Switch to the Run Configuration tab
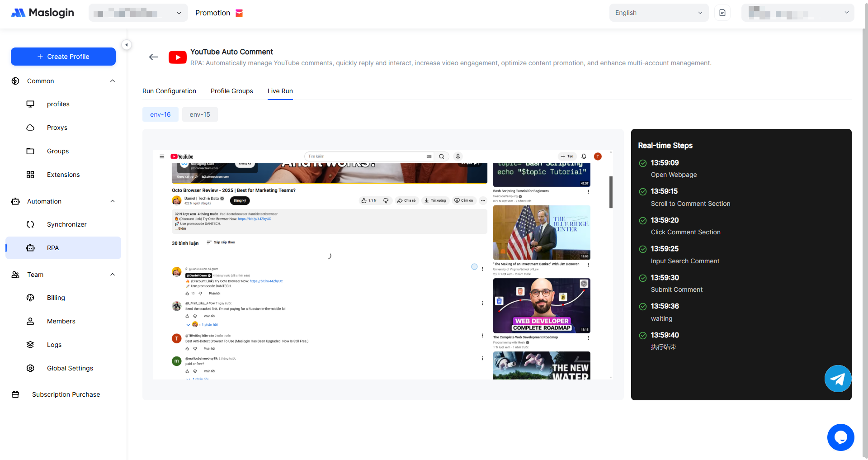The width and height of the screenshot is (868, 460). [x=169, y=91]
